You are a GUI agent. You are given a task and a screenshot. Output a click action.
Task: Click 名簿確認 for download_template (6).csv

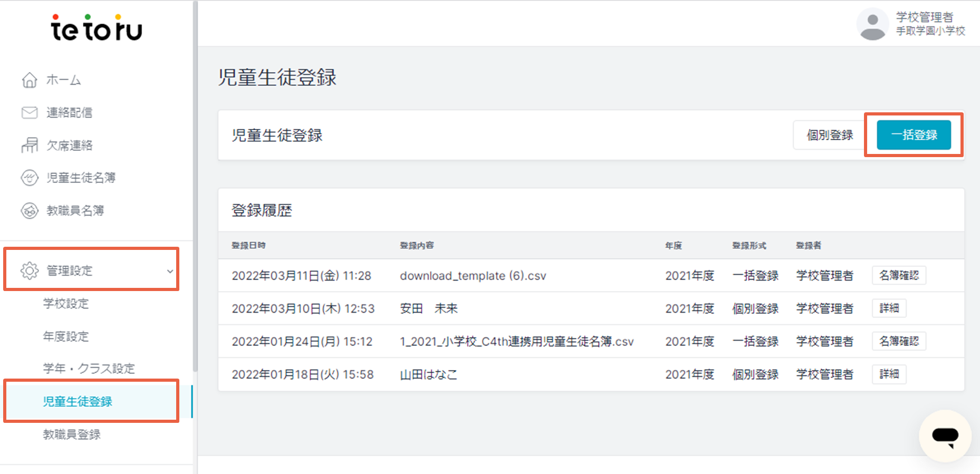tap(899, 275)
